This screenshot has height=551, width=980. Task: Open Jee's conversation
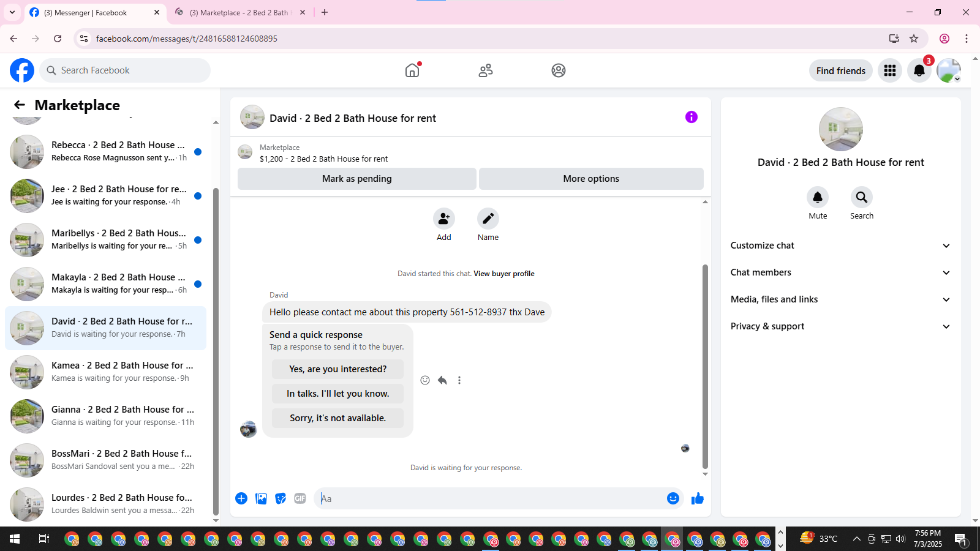point(105,195)
